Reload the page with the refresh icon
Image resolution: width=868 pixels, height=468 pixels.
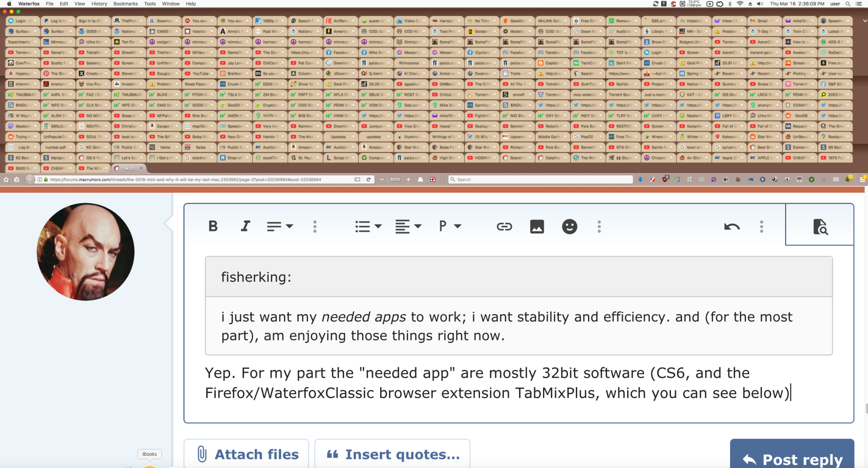tap(368, 179)
